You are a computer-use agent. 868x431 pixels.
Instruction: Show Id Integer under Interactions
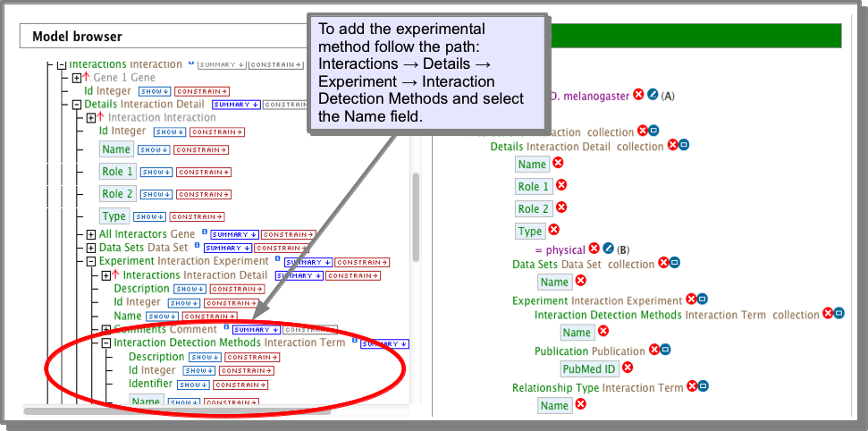click(155, 91)
